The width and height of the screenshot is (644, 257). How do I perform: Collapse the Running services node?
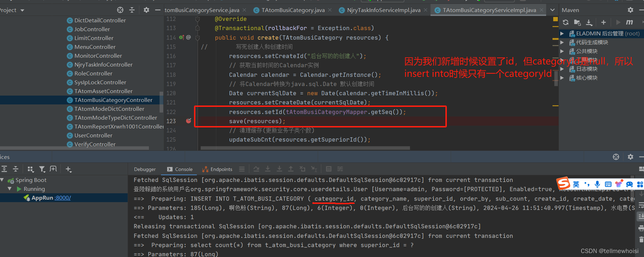pos(10,189)
